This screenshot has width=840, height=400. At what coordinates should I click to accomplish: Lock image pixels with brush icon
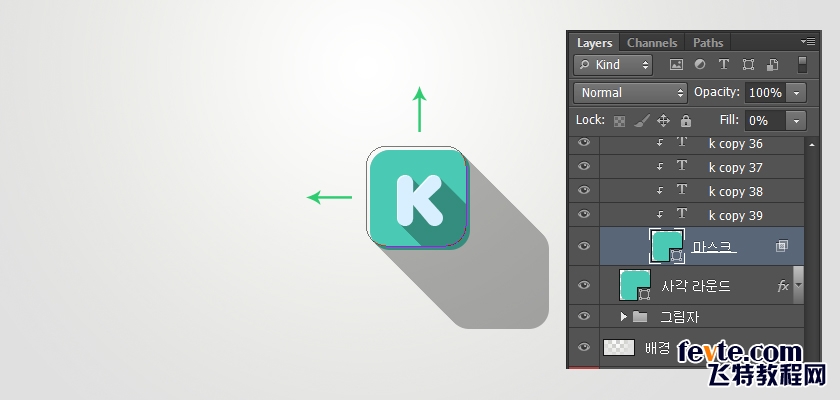tap(640, 120)
